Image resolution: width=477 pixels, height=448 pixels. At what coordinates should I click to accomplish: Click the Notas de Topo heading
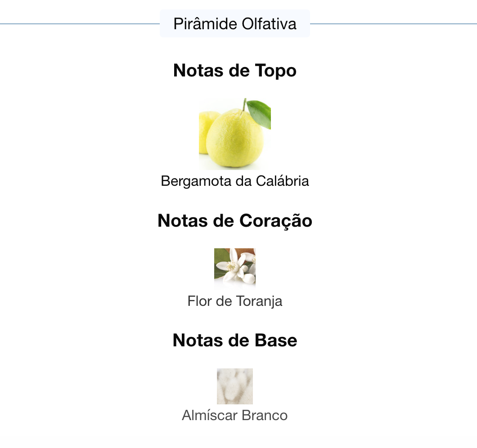(234, 71)
